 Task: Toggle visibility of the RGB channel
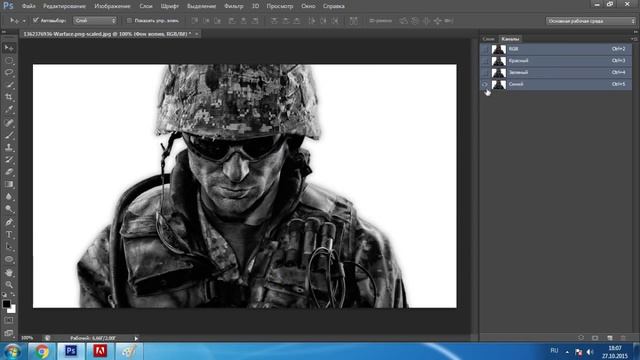tap(485, 49)
